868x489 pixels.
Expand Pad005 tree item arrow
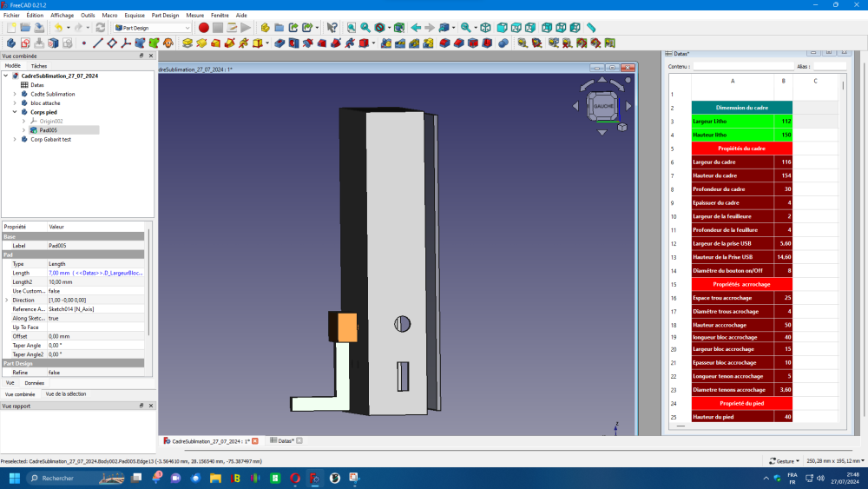23,130
